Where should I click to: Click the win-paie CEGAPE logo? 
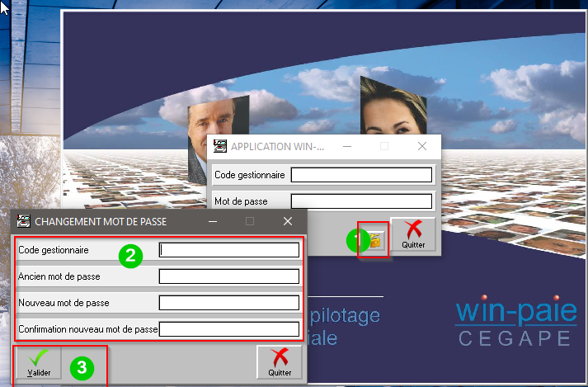tap(515, 322)
